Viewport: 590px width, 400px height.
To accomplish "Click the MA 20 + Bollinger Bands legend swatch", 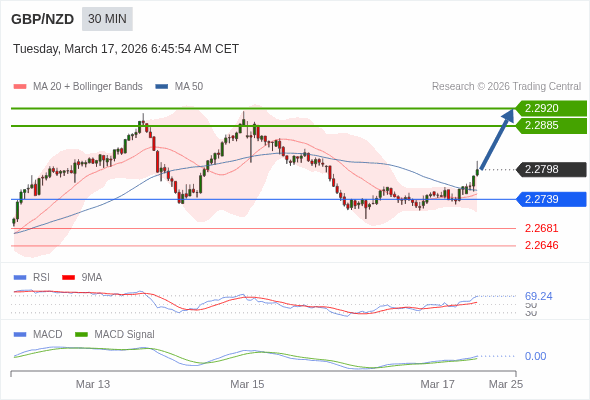I will click(20, 87).
